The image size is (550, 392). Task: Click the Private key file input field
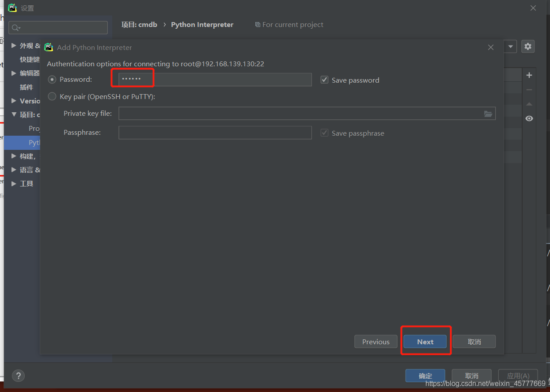307,114
